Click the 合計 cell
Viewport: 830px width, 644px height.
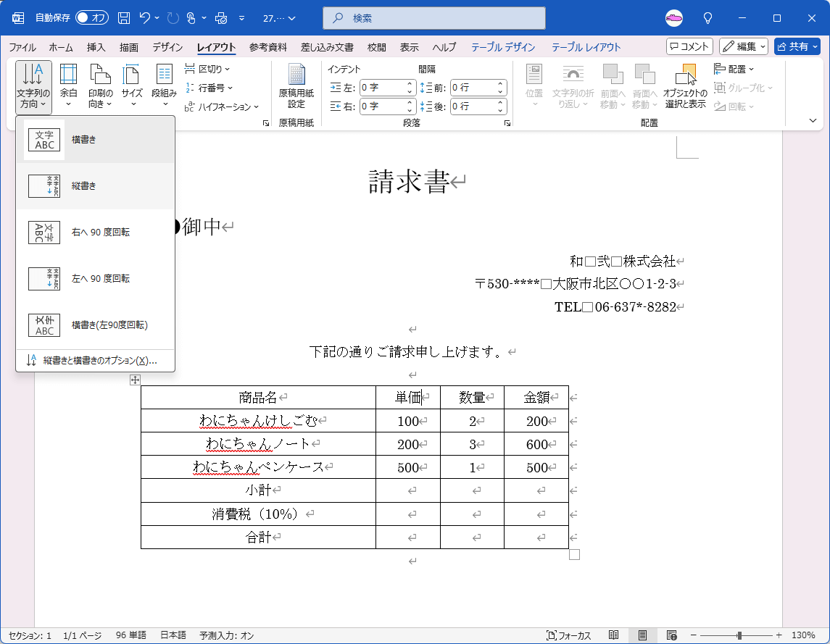tap(258, 537)
